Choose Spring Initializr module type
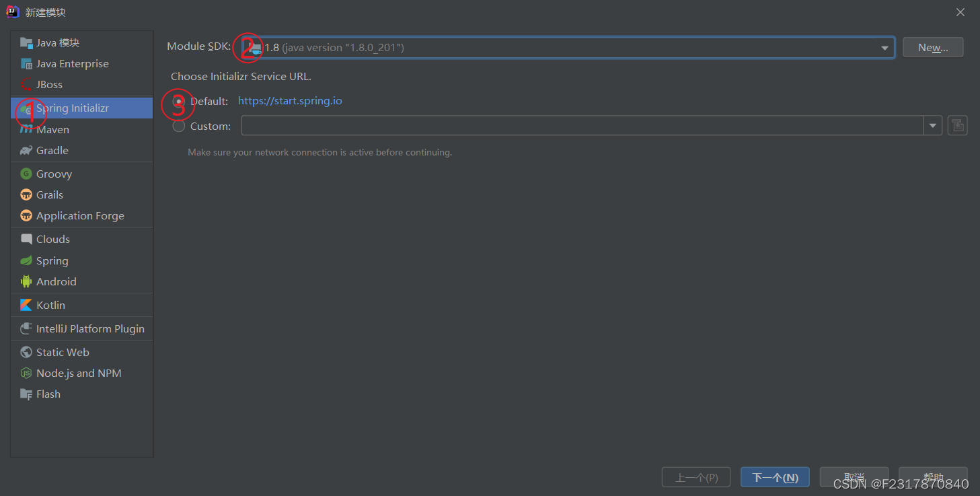Screen dimensions: 980x496 coord(82,108)
